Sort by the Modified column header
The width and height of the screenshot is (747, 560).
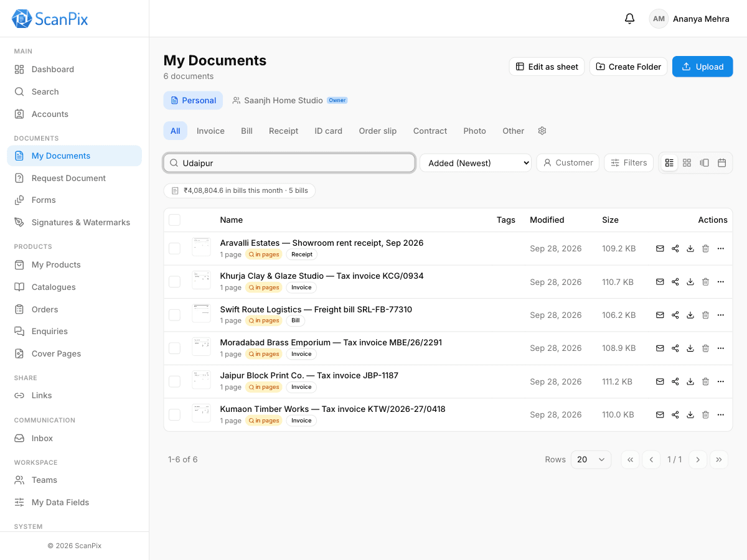547,220
